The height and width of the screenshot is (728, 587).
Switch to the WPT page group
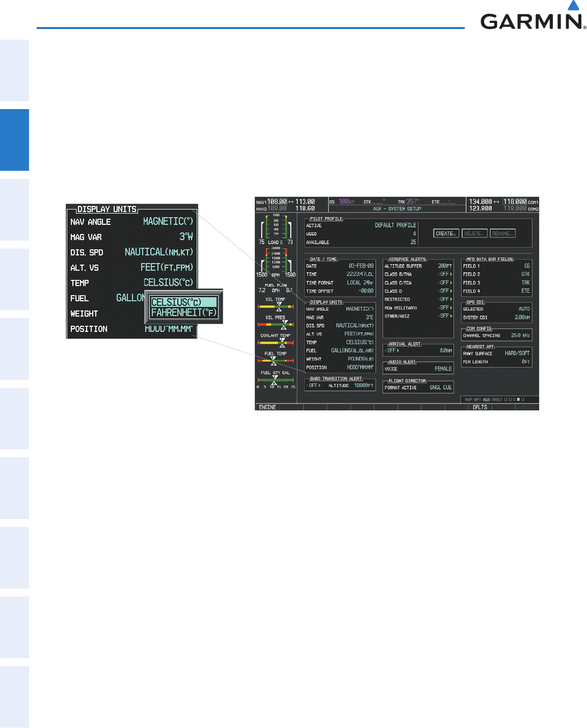click(x=477, y=400)
